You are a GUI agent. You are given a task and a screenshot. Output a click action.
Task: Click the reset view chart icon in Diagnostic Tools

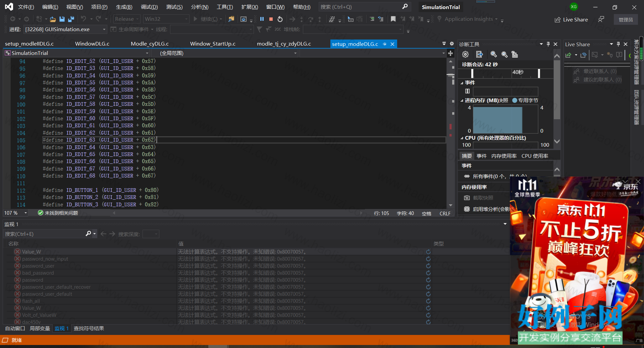coord(515,54)
